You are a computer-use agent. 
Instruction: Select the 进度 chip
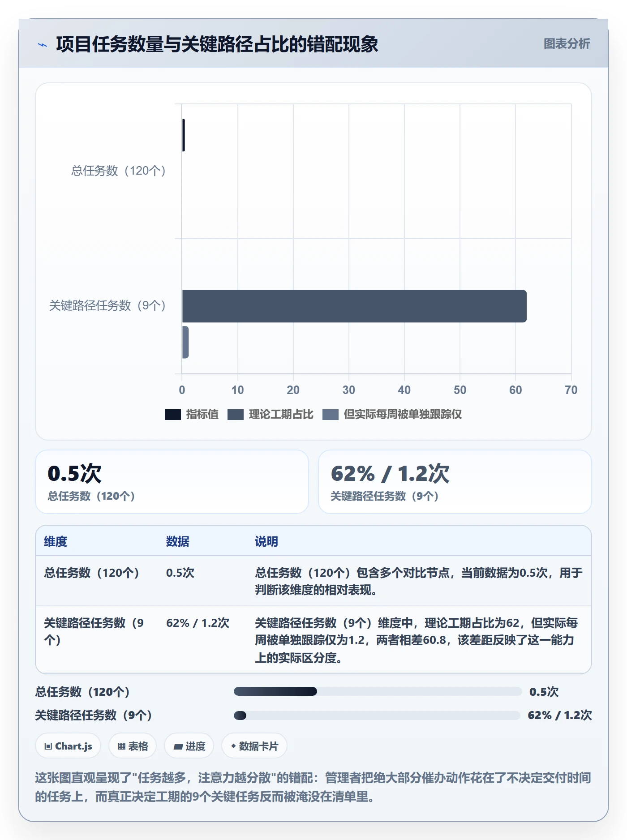(189, 746)
